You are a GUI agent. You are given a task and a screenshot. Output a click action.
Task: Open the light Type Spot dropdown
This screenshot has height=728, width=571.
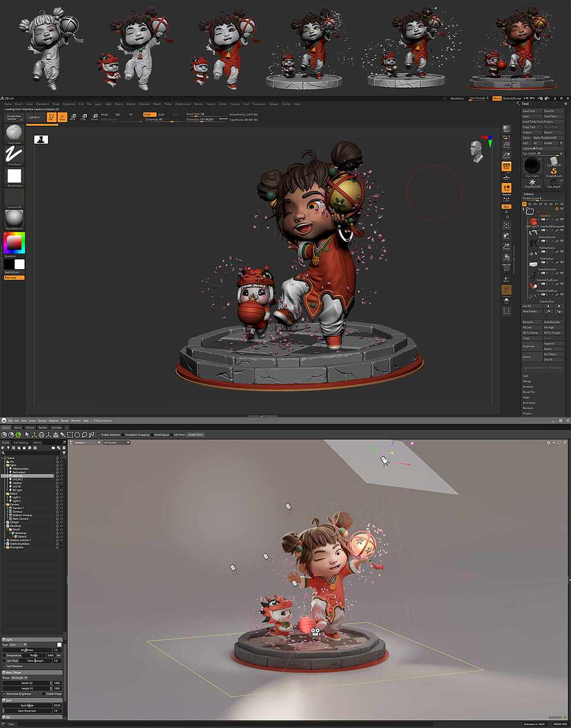click(18, 645)
